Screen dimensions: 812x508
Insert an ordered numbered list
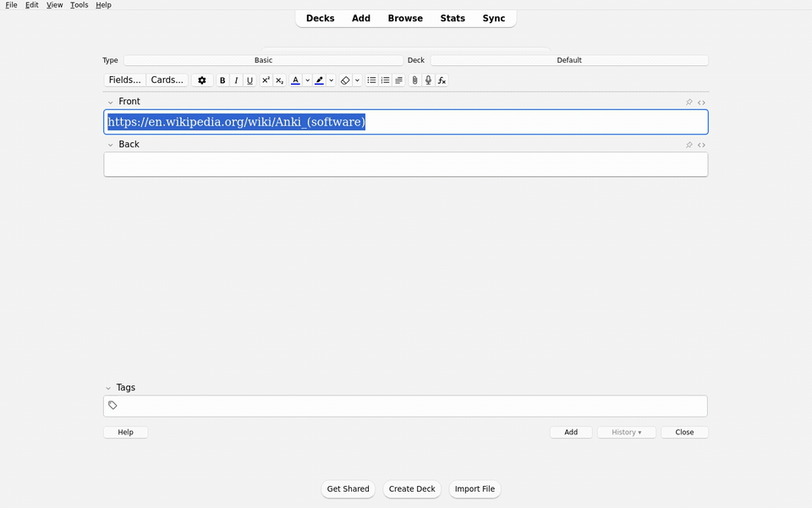tap(385, 80)
